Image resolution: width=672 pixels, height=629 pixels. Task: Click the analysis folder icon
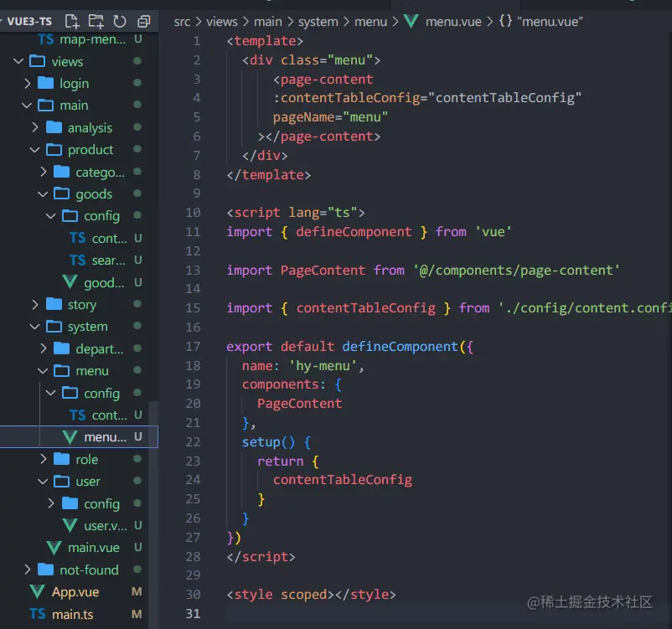(x=54, y=127)
